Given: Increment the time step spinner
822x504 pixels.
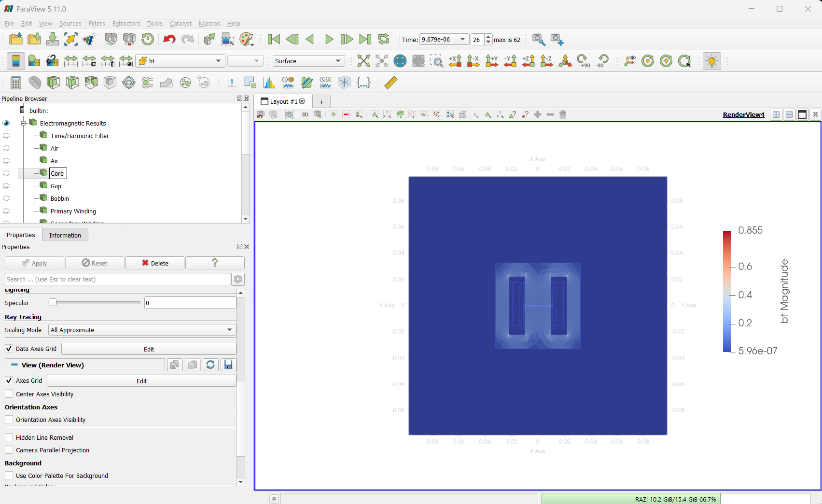Looking at the screenshot, I should pyautogui.click(x=488, y=37).
